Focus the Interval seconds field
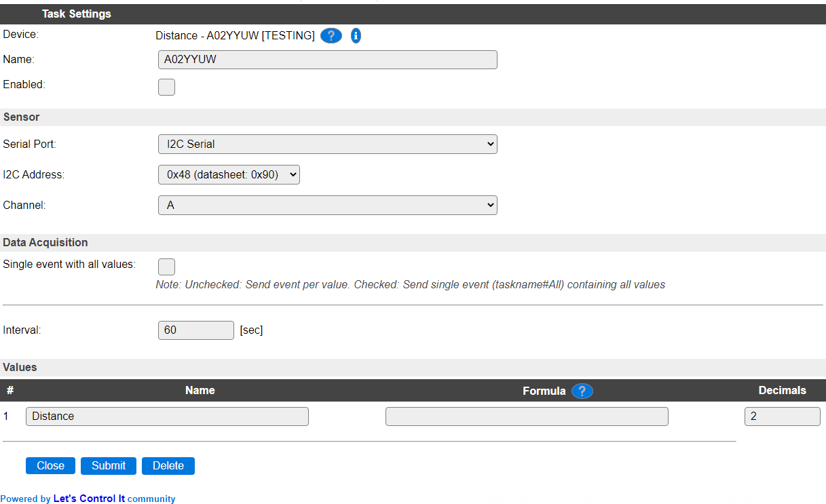The height and width of the screenshot is (504, 826). pos(196,330)
